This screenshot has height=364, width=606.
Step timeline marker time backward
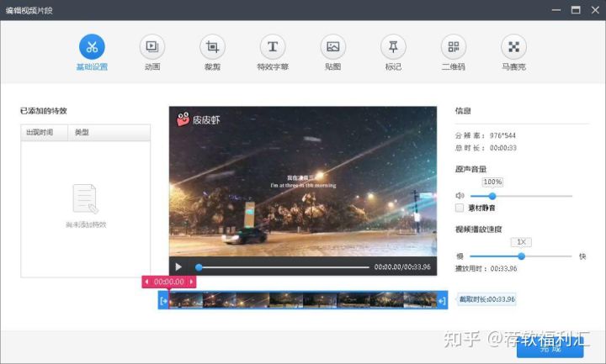click(146, 282)
